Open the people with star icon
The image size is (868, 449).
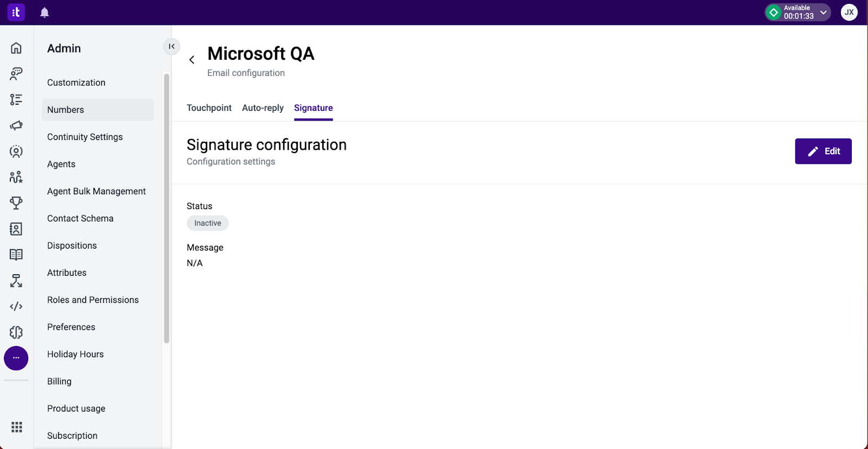point(16,177)
